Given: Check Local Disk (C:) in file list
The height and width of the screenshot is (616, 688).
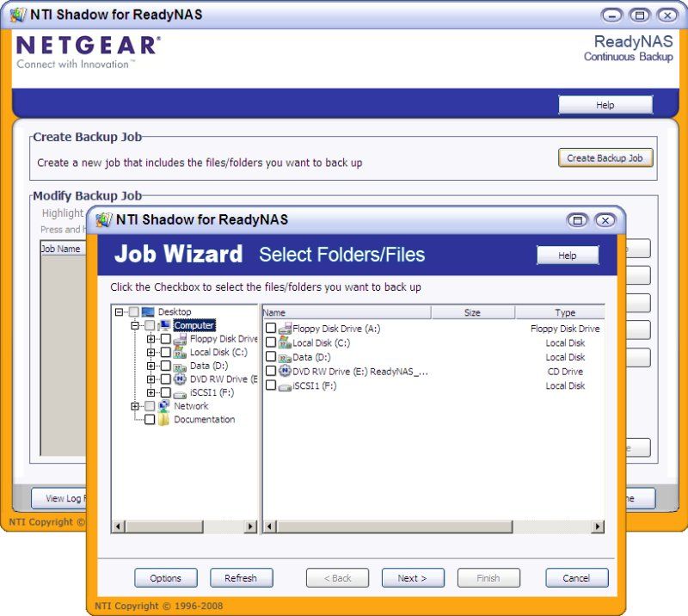Looking at the screenshot, I should point(271,342).
